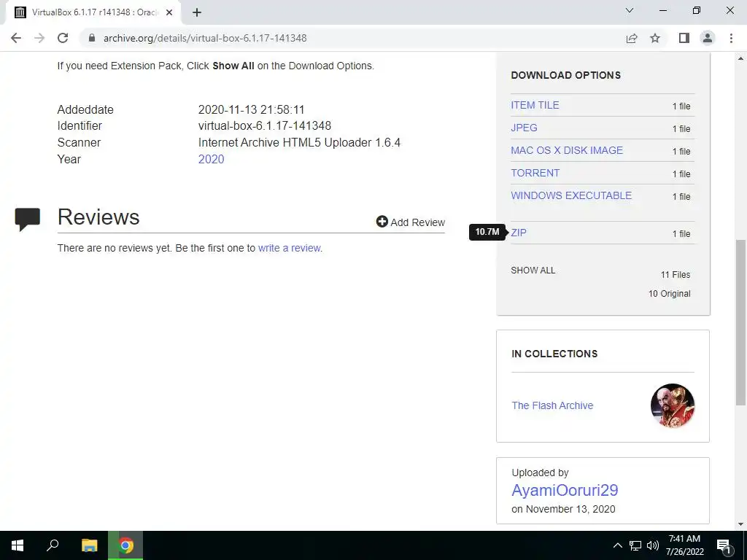Open Chrome side panel
The width and height of the screenshot is (747, 560).
684,38
